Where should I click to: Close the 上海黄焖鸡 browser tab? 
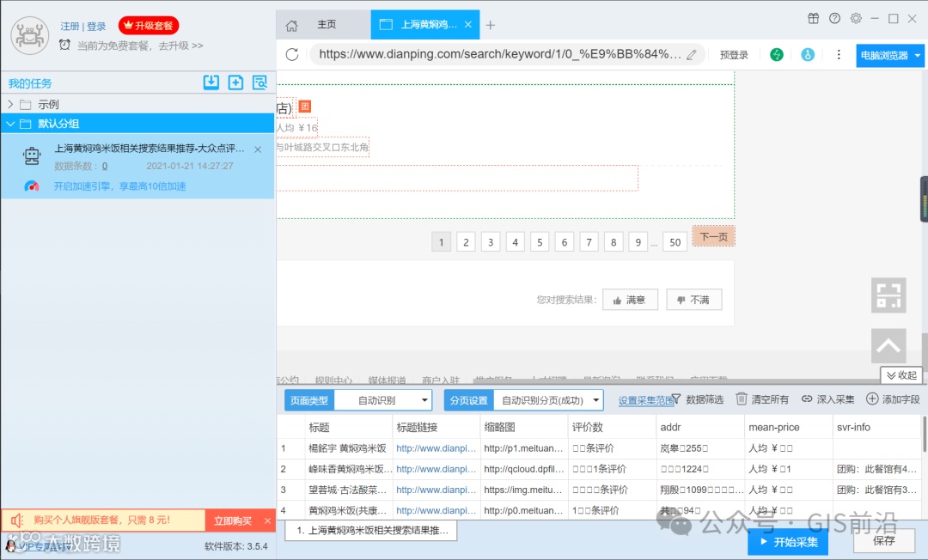click(x=468, y=24)
